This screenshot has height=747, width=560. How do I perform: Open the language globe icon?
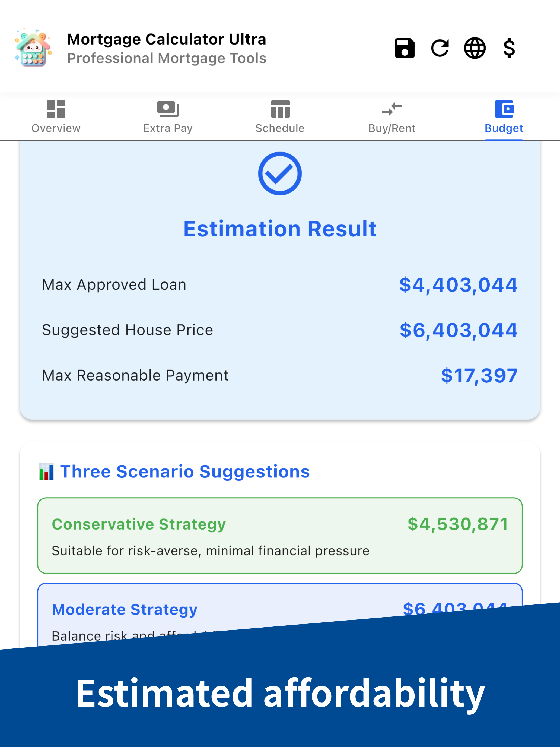click(x=475, y=48)
